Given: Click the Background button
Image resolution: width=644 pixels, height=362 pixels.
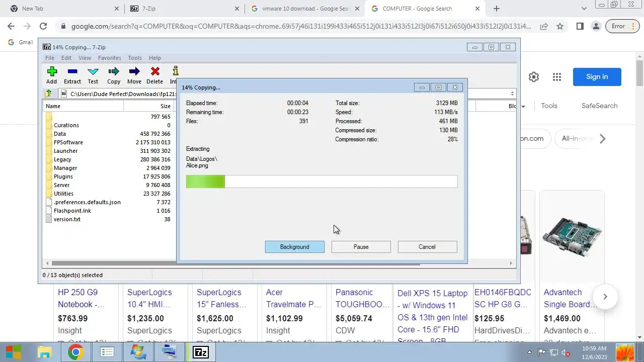Looking at the screenshot, I should click(295, 247).
